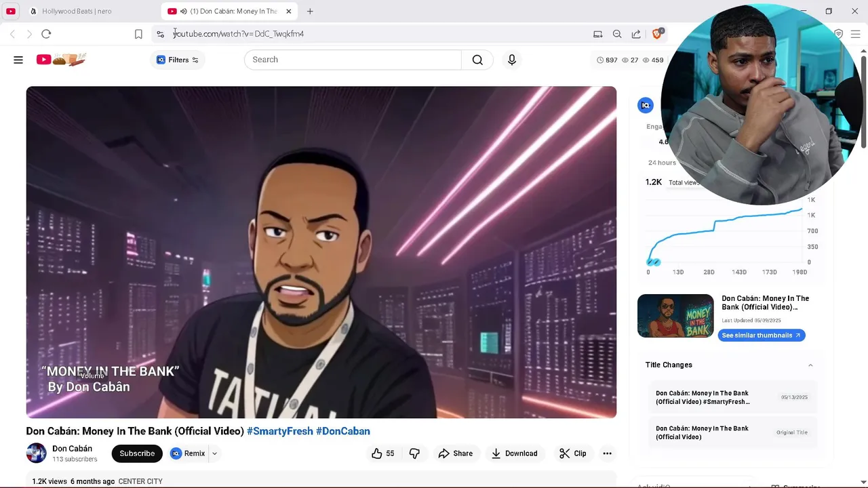Click the page vertical scrollbar
This screenshot has width=868, height=488.
[x=863, y=102]
